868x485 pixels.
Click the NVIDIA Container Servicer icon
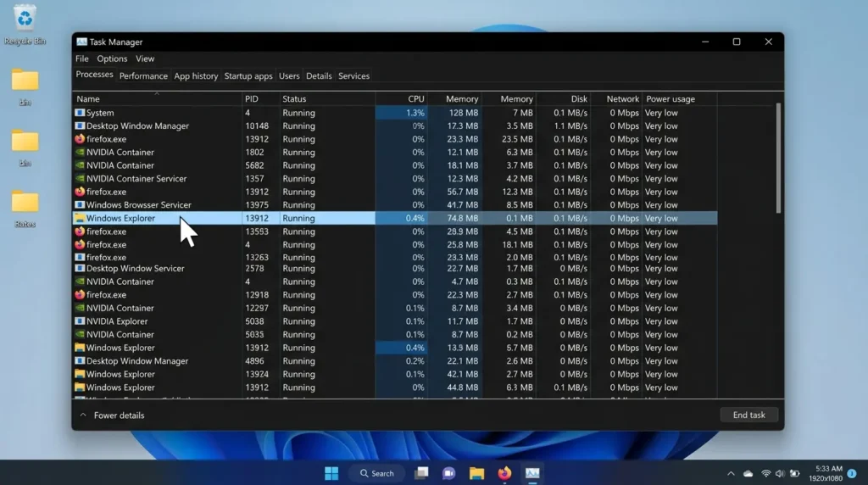80,179
